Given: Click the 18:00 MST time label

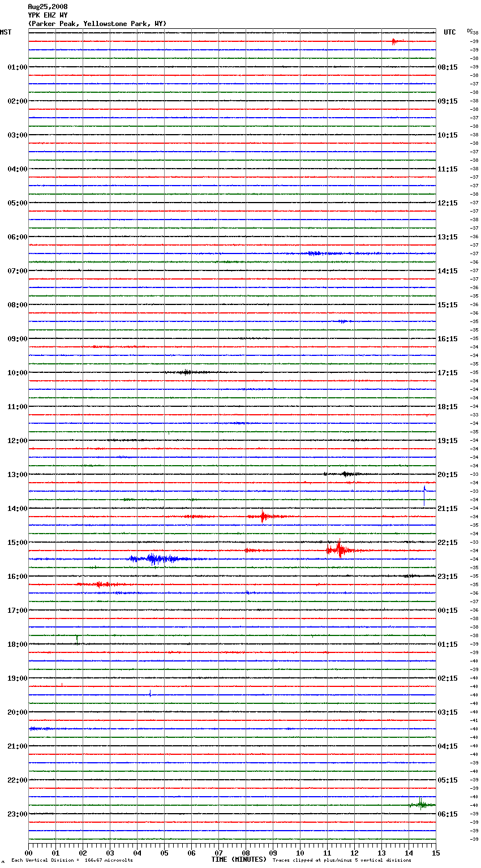Looking at the screenshot, I should click(18, 644).
